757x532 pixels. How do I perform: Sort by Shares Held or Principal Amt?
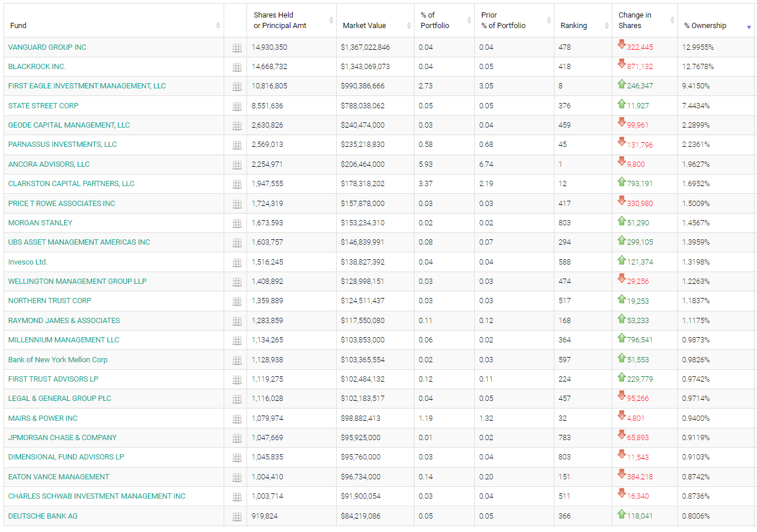(292, 20)
